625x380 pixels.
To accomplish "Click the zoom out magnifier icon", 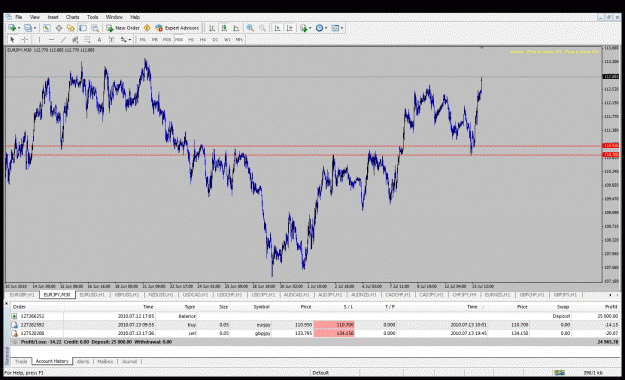I will tap(262, 28).
